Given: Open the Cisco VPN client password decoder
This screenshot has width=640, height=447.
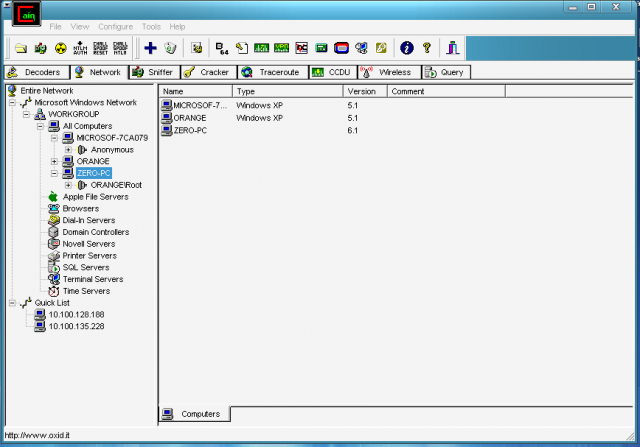Looking at the screenshot, I should (x=282, y=48).
